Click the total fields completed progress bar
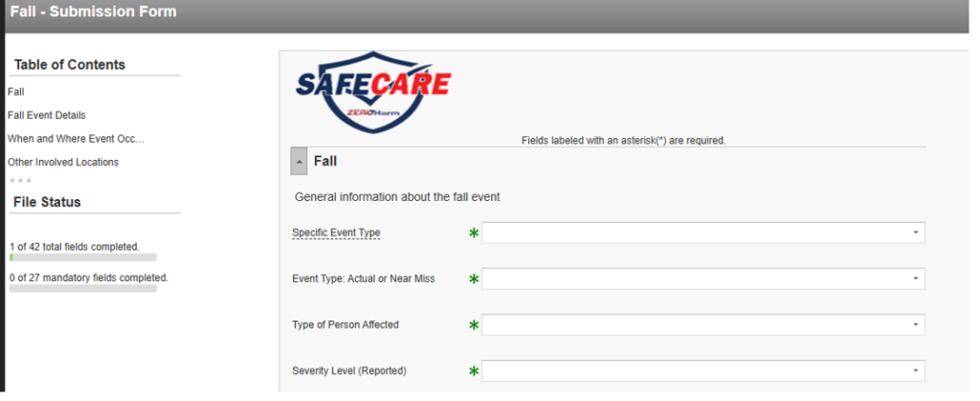 point(82,257)
